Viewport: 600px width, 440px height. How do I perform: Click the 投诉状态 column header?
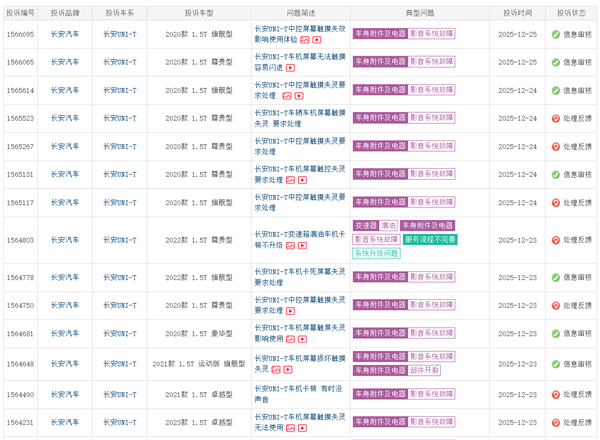click(x=571, y=14)
